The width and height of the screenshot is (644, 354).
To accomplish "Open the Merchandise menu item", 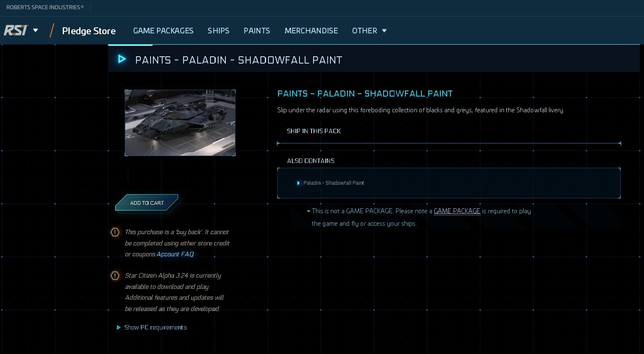I will point(311,31).
